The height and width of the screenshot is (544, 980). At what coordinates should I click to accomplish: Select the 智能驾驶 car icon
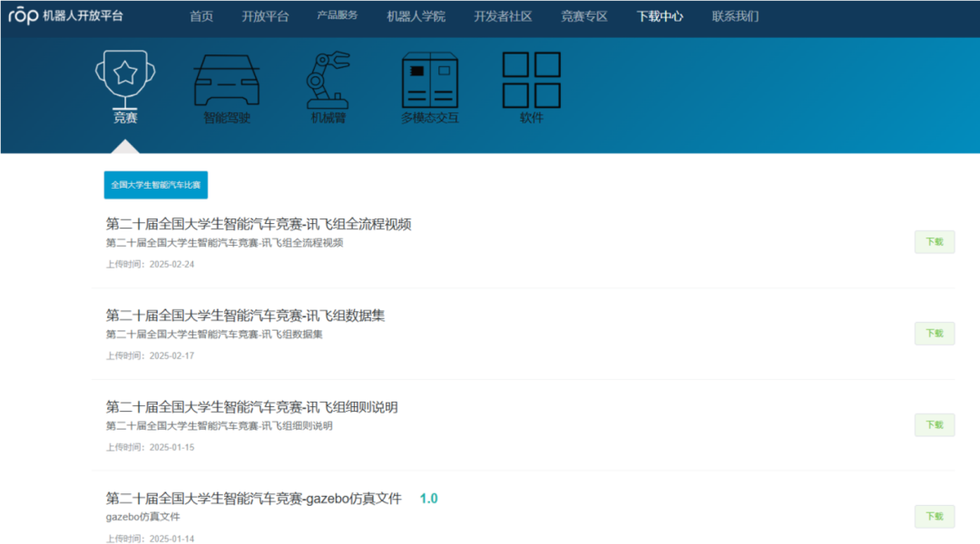226,80
